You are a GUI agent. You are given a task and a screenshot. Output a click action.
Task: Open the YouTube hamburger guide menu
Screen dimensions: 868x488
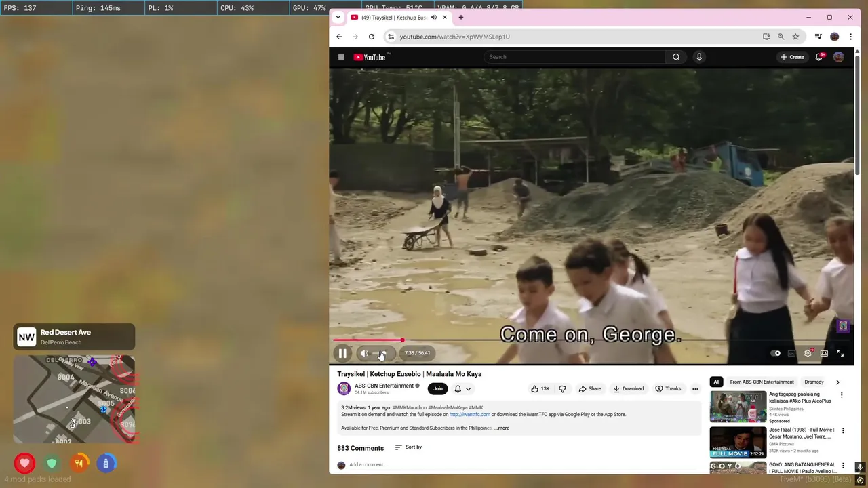click(x=341, y=57)
